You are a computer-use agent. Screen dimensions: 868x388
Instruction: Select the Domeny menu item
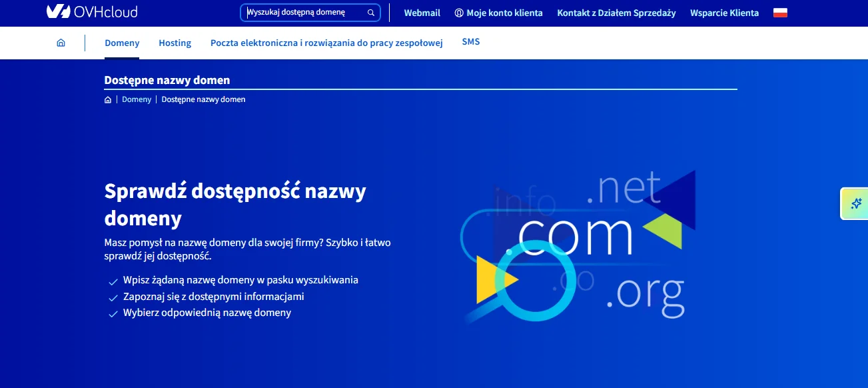[x=122, y=43]
